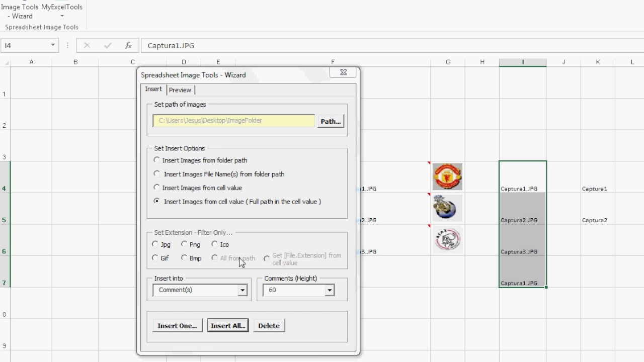Close the Spreadsheet Image Tools wizard dialog

343,72
